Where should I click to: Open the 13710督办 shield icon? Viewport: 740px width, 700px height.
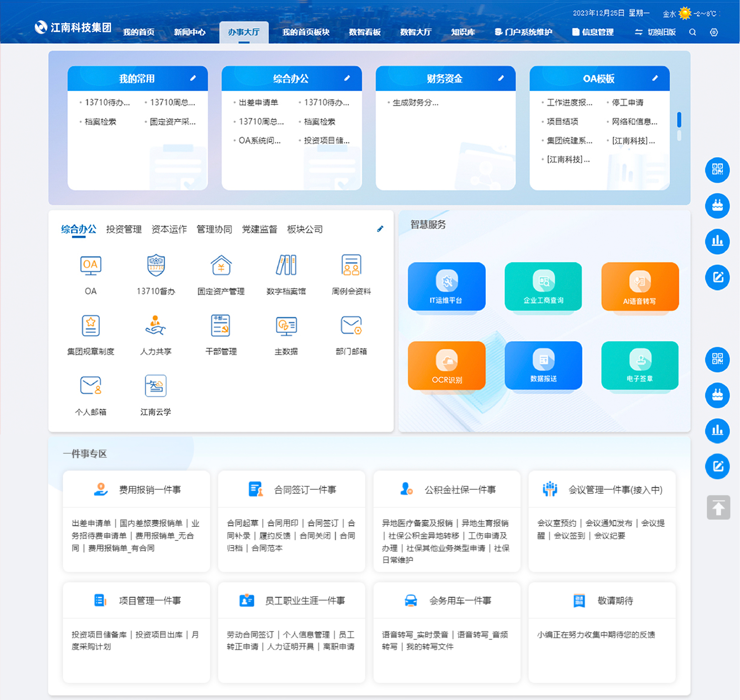[156, 266]
